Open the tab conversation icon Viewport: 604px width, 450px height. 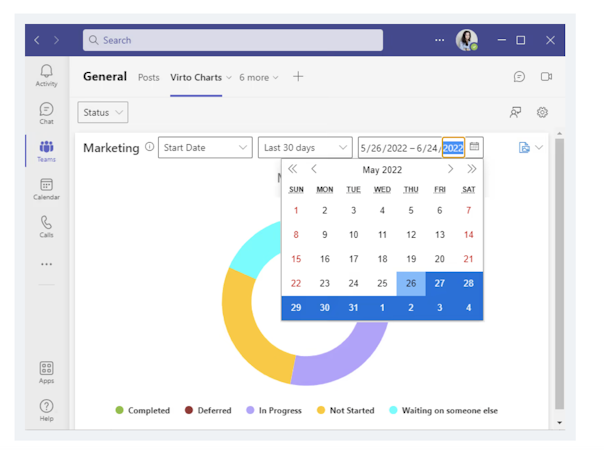[519, 77]
